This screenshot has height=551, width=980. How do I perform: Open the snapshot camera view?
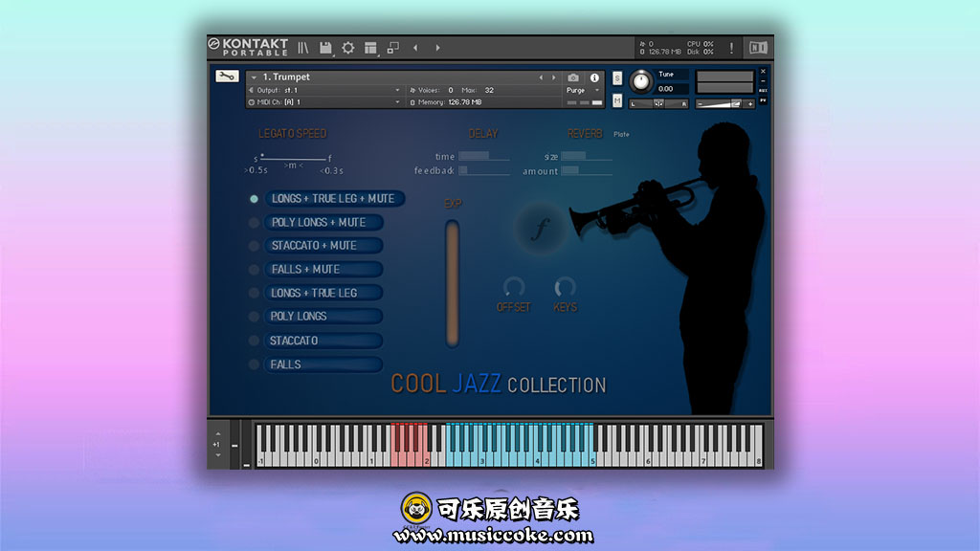click(573, 77)
